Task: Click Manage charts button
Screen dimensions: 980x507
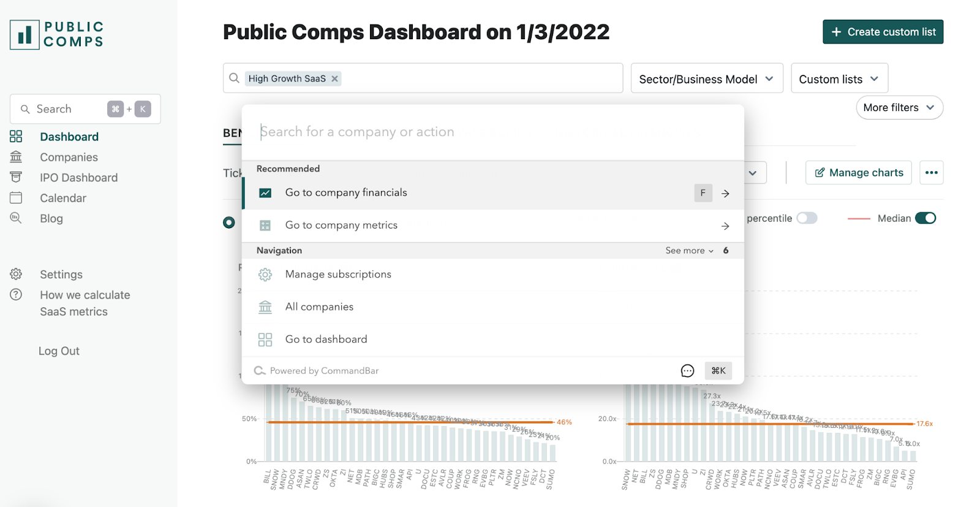Action: 858,173
